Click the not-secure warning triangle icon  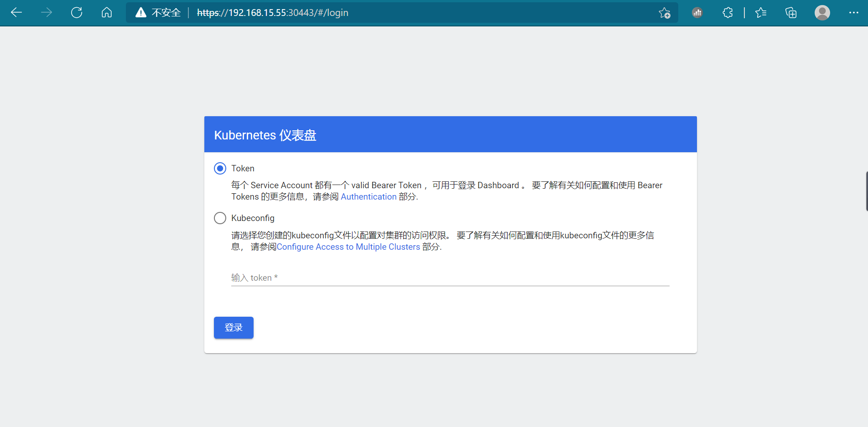[x=141, y=13]
